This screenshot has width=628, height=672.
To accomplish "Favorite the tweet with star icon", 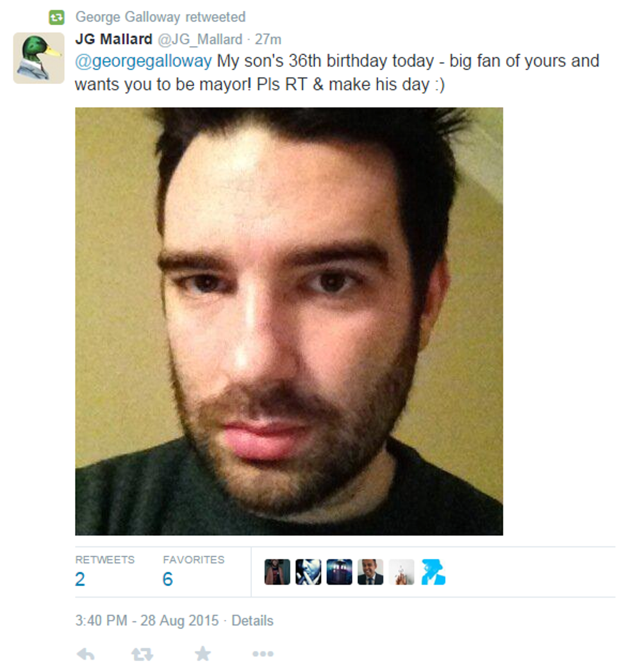I will 202,653.
